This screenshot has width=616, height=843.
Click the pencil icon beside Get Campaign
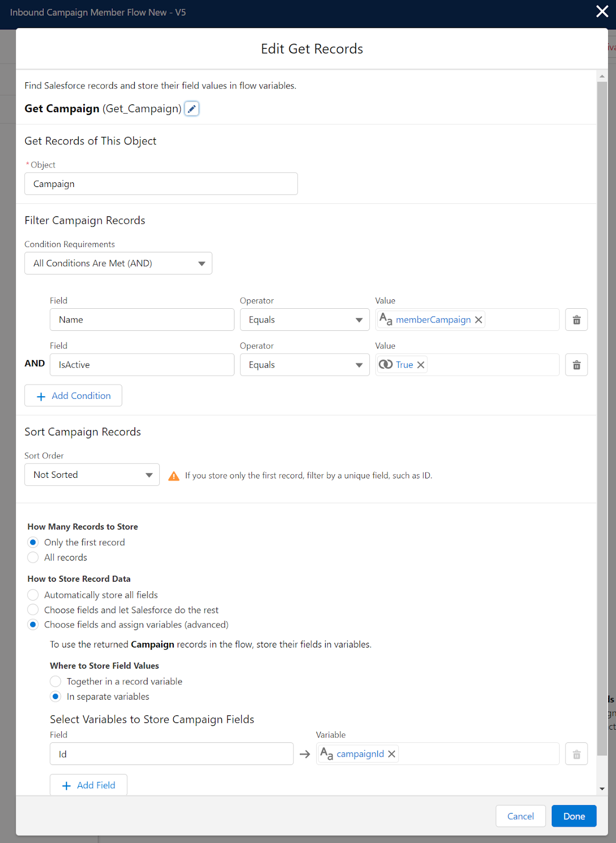(192, 109)
